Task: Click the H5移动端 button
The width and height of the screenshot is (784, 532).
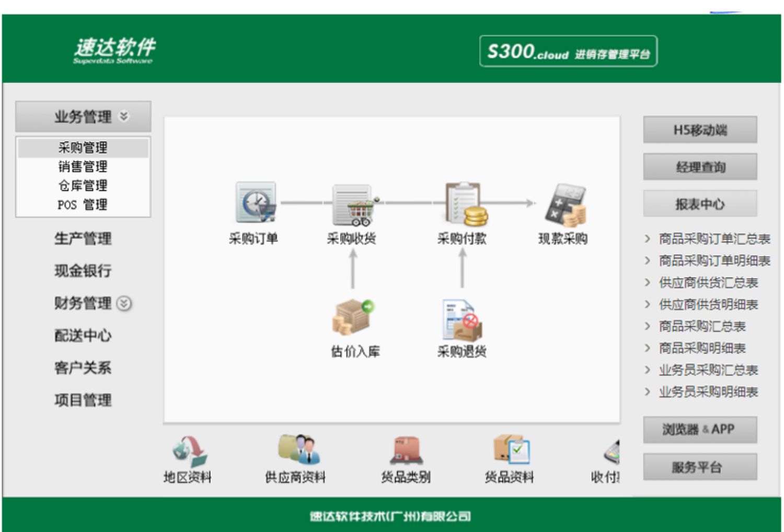Action: coord(700,130)
